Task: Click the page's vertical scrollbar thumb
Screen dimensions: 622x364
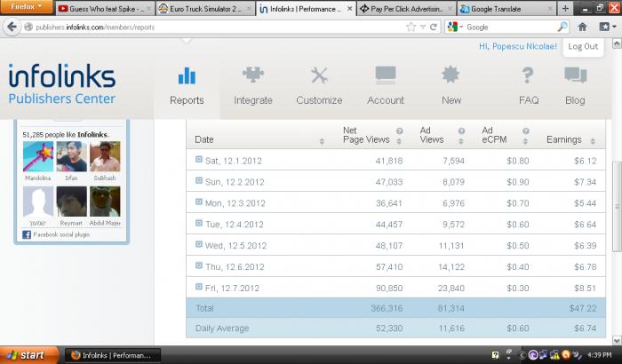Action: pos(617,206)
